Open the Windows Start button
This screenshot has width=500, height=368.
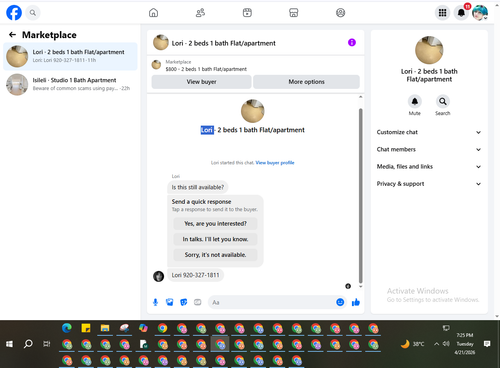pos(9,344)
